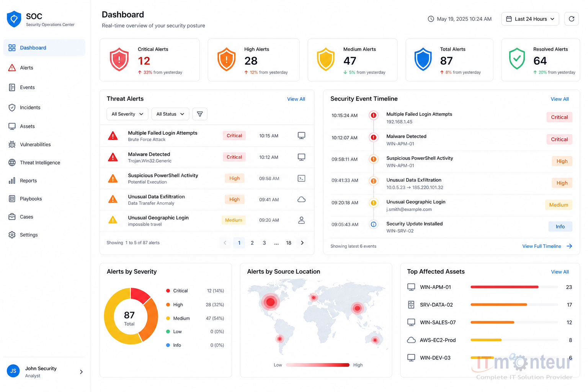Click the Playbooks sidebar icon
588x392 pixels.
point(12,199)
